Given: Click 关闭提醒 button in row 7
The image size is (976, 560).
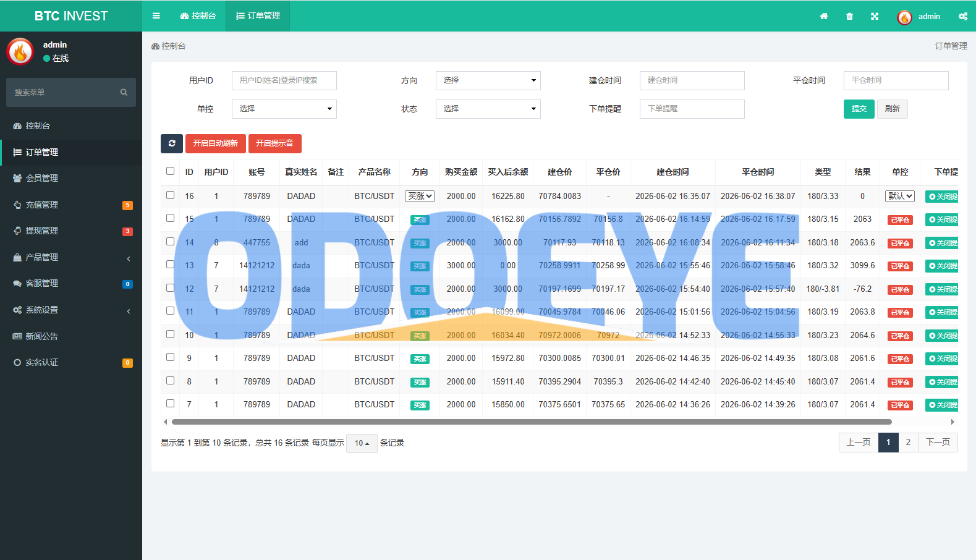Looking at the screenshot, I should point(942,405).
